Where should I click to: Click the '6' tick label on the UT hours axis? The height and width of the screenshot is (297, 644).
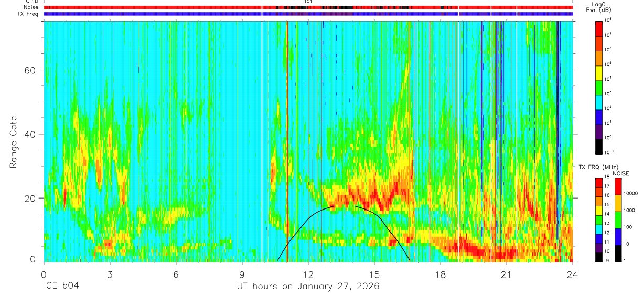point(176,274)
